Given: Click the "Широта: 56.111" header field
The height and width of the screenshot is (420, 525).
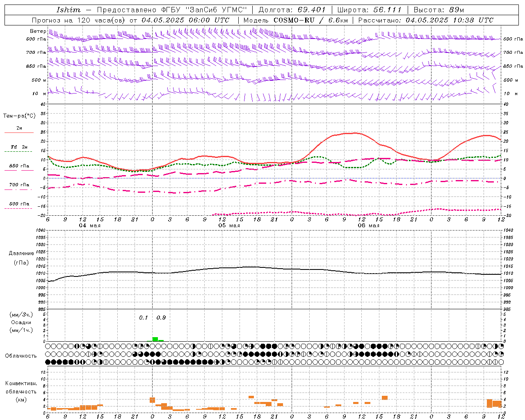Looking at the screenshot, I should point(369,10).
